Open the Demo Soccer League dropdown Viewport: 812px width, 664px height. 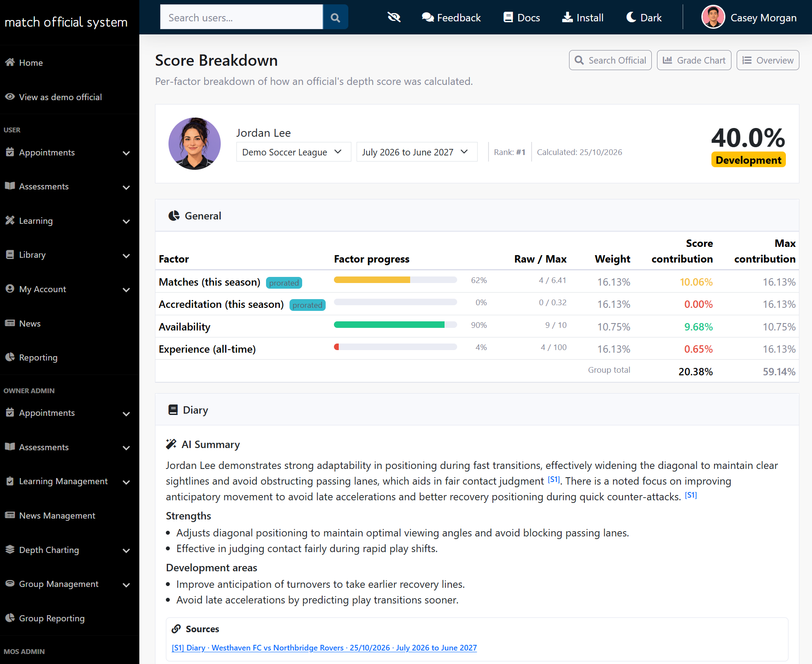pos(293,152)
